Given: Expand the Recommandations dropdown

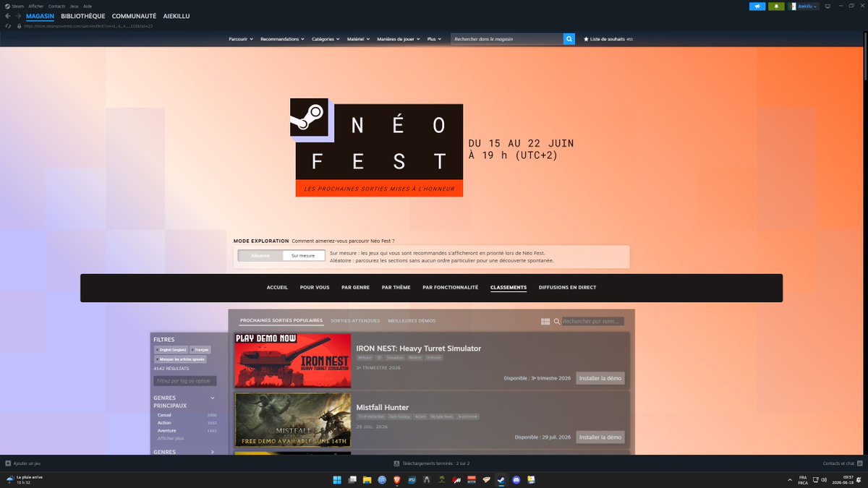Looking at the screenshot, I should pyautogui.click(x=282, y=39).
